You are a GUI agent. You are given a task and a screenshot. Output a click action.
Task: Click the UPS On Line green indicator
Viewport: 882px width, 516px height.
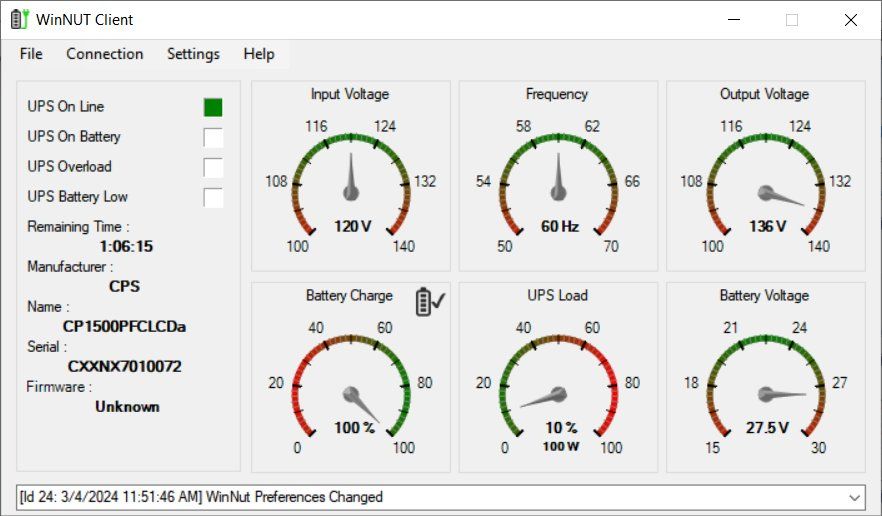click(213, 107)
